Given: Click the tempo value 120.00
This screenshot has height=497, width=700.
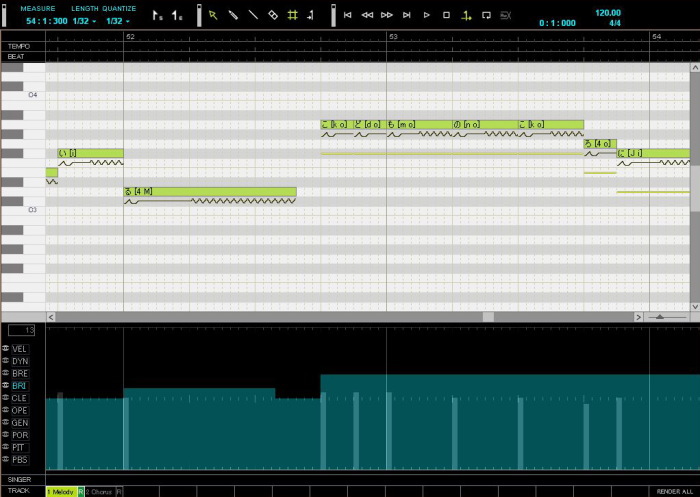Looking at the screenshot, I should (x=608, y=13).
